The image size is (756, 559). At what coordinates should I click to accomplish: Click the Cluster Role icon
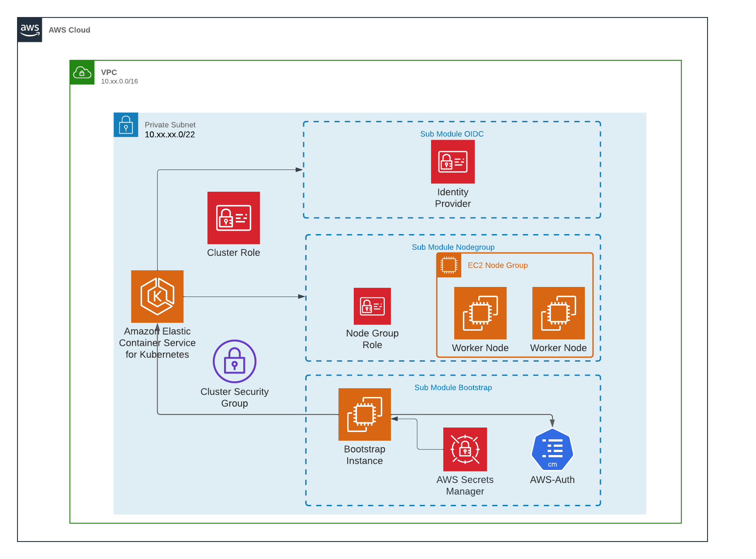click(234, 218)
